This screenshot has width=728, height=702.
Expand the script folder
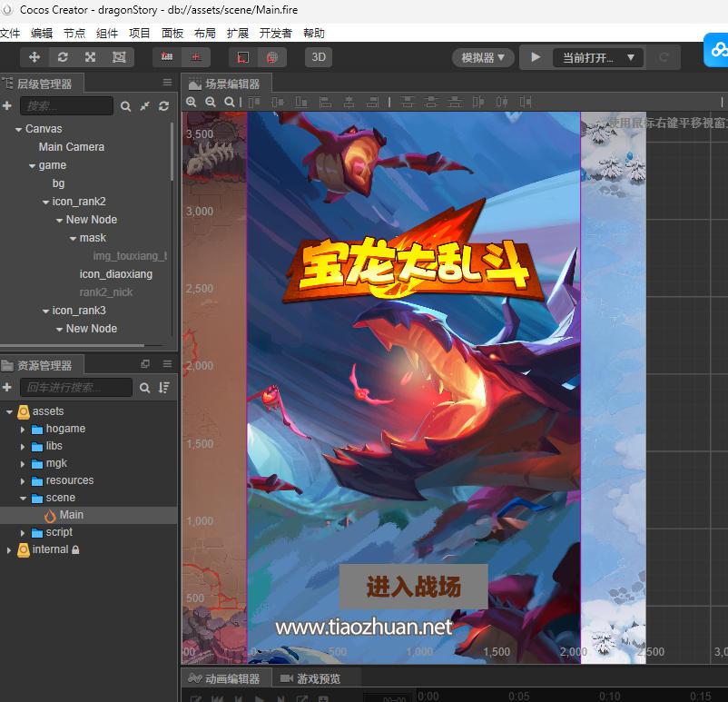point(23,532)
